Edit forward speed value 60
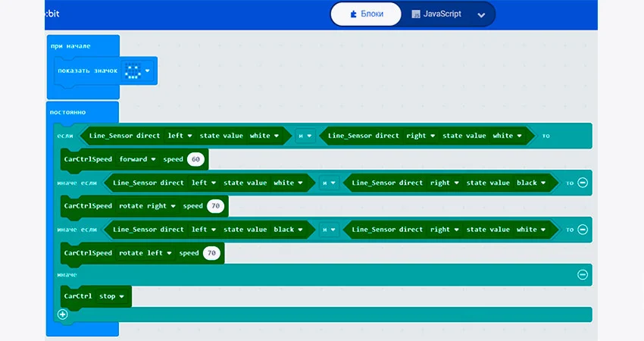The height and width of the screenshot is (341, 644). coord(196,160)
